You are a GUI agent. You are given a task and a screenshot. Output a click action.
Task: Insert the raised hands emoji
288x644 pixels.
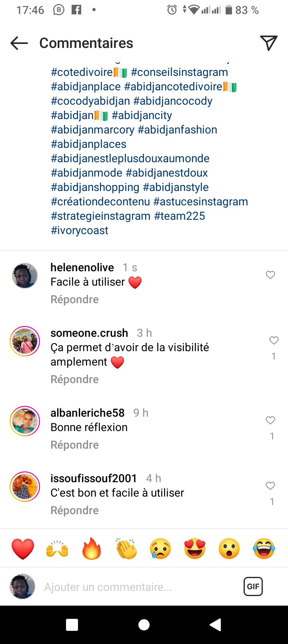click(57, 548)
